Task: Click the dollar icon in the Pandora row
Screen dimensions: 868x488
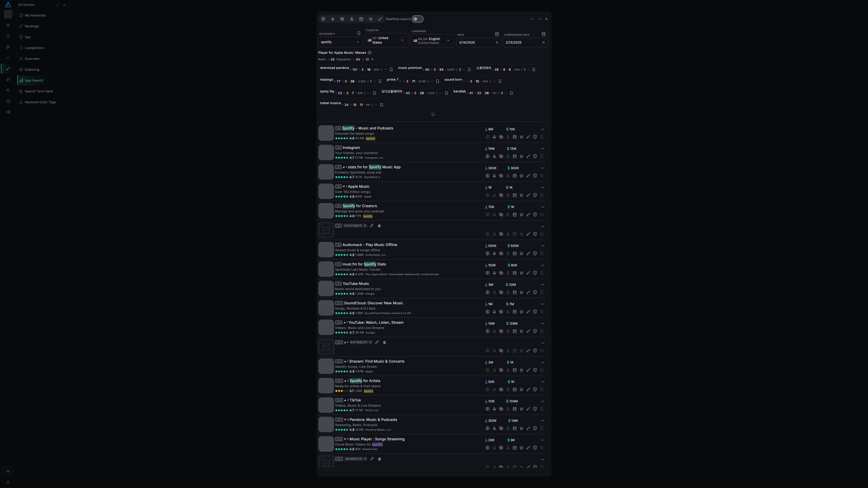Action: [488, 428]
